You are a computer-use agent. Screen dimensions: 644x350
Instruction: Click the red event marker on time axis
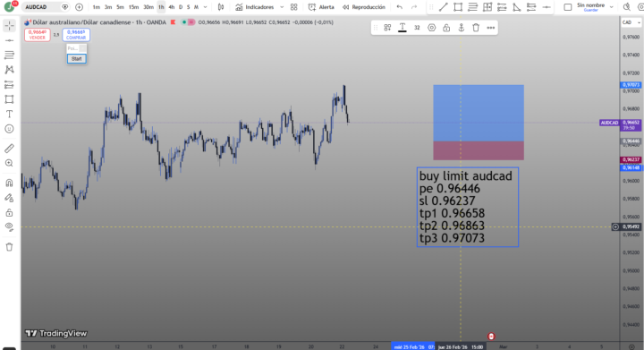point(491,337)
